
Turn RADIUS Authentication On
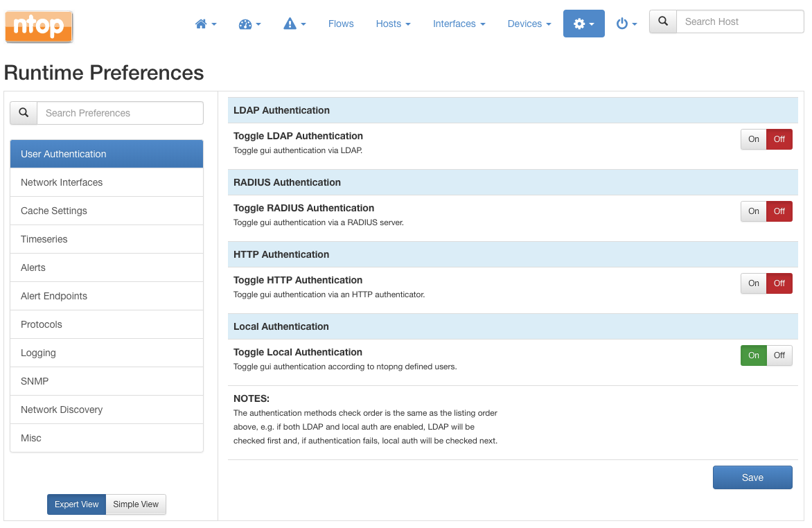[x=754, y=211]
